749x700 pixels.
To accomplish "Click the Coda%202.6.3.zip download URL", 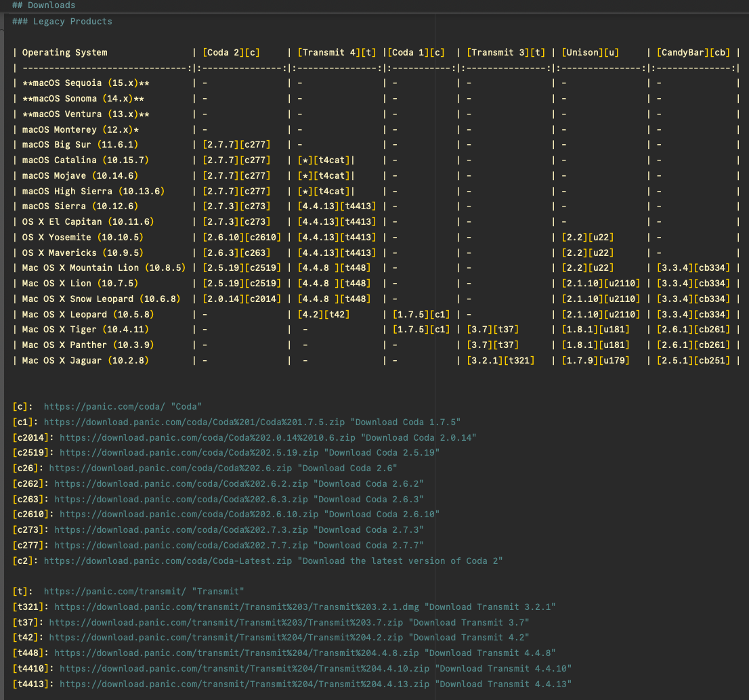I will pyautogui.click(x=181, y=500).
